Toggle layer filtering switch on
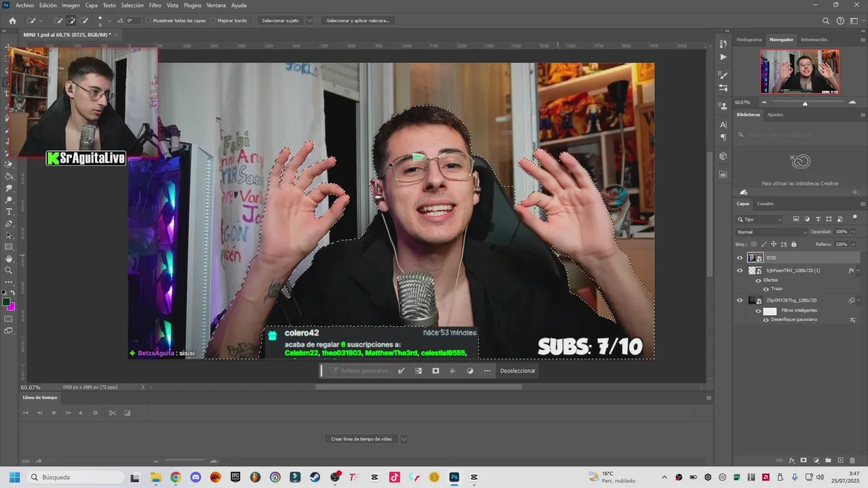 (x=854, y=218)
